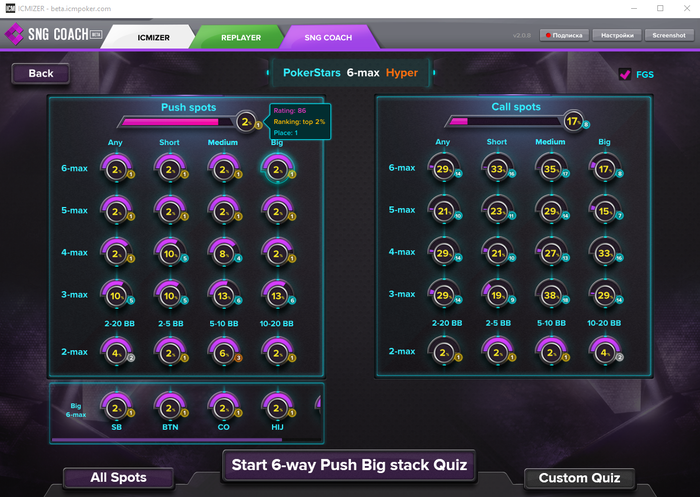Image resolution: width=700 pixels, height=497 pixels.
Task: Select Push 5-max Short stack gauge
Action: click(x=171, y=211)
